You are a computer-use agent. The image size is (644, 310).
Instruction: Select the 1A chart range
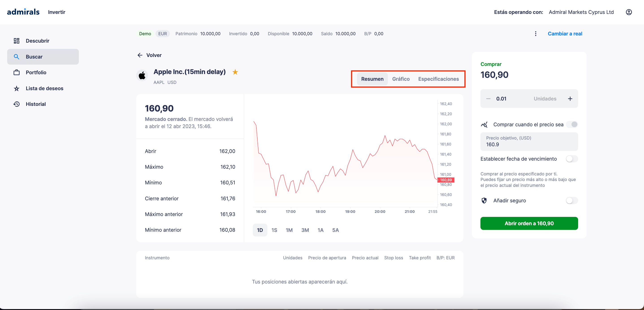(320, 230)
